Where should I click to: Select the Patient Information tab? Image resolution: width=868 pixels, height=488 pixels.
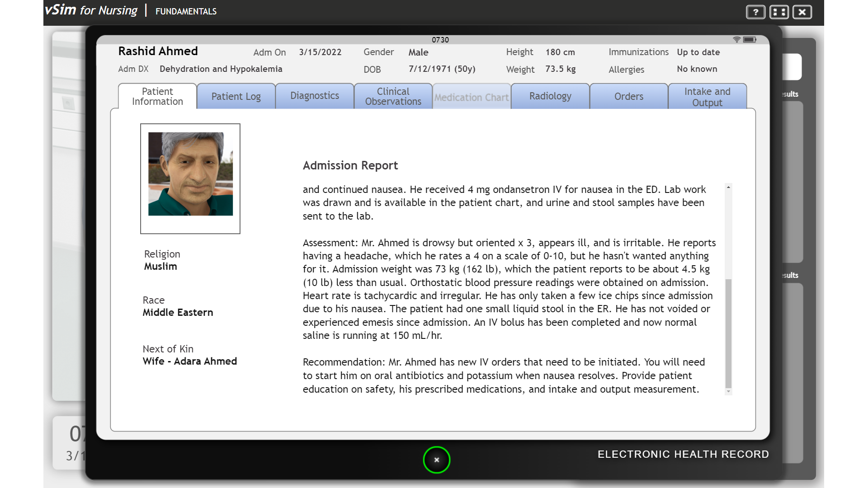(157, 96)
